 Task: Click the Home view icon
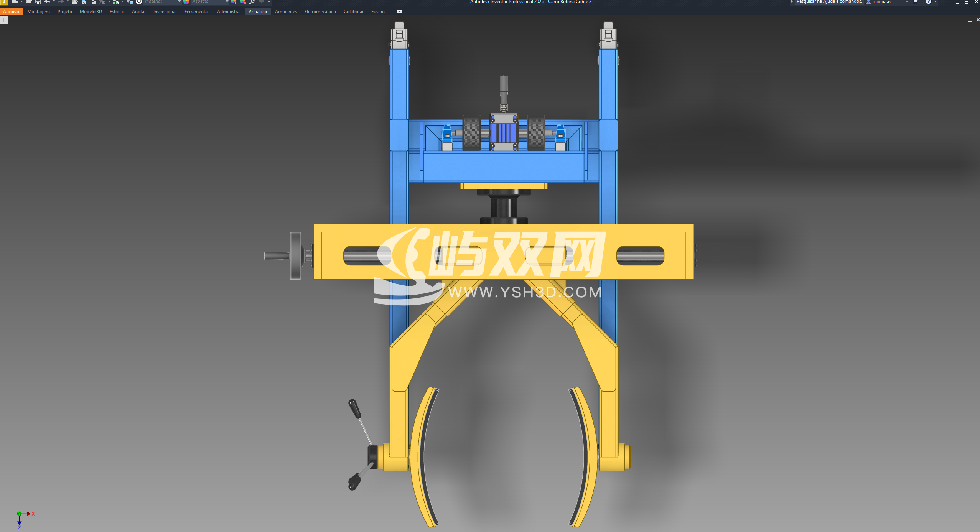(75, 2)
